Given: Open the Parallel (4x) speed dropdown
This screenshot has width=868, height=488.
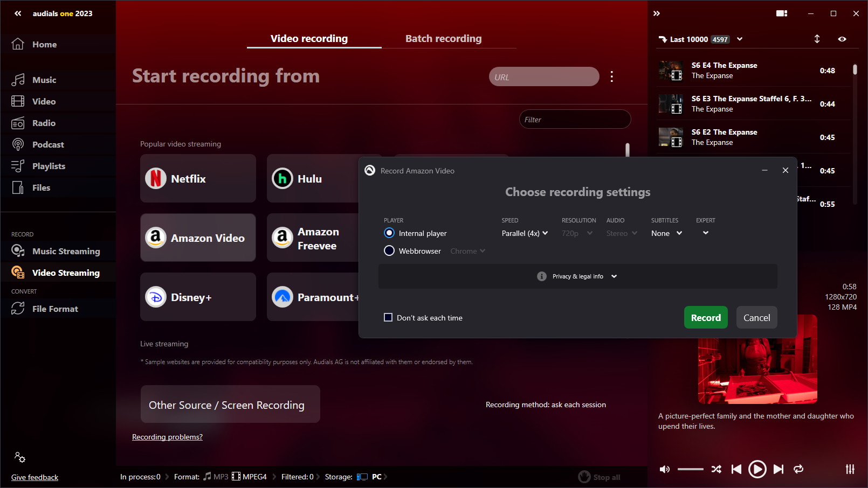Looking at the screenshot, I should (x=524, y=233).
